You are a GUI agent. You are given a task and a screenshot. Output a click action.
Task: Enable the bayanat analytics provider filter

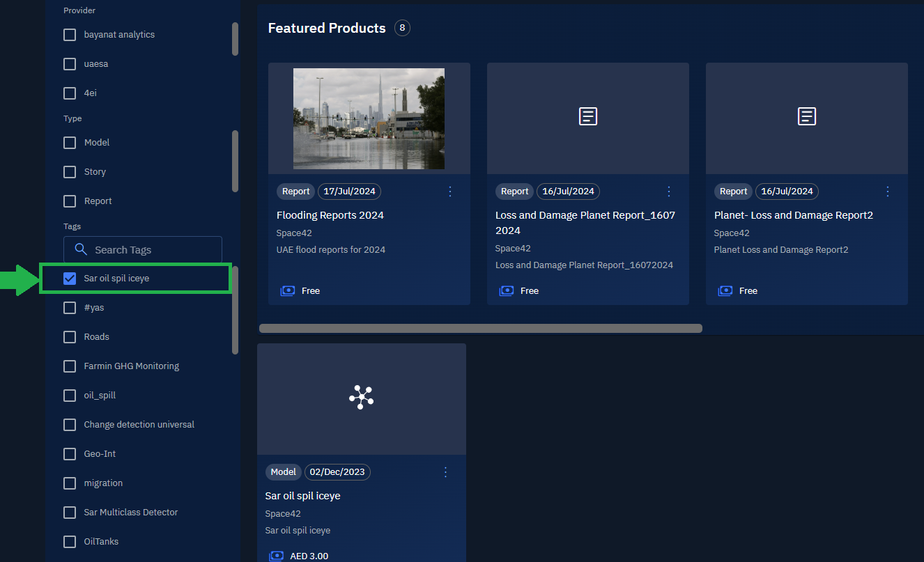(70, 35)
